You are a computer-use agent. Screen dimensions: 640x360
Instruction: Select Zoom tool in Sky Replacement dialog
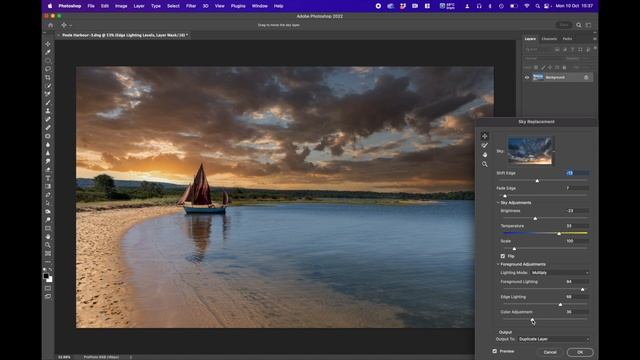(x=484, y=164)
